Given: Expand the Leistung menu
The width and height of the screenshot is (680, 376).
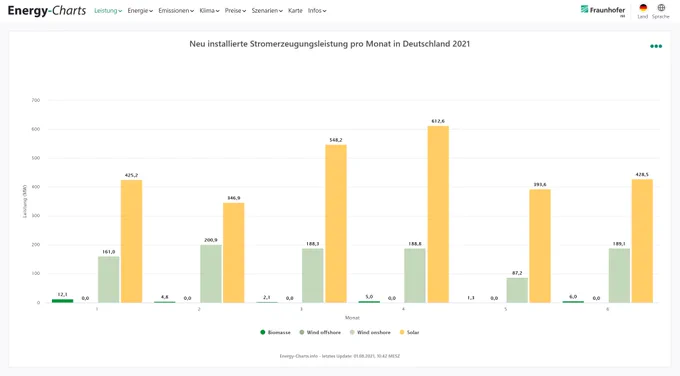Looking at the screenshot, I should click(x=108, y=11).
